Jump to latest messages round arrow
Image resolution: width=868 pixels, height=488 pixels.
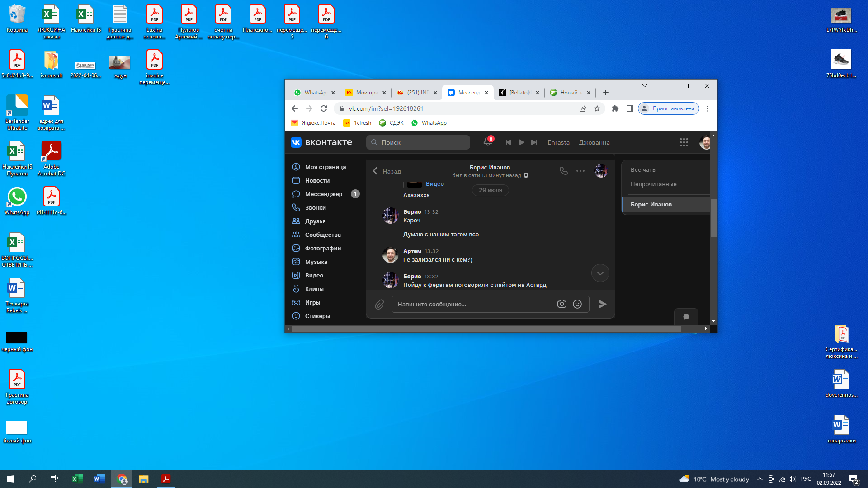(x=600, y=273)
